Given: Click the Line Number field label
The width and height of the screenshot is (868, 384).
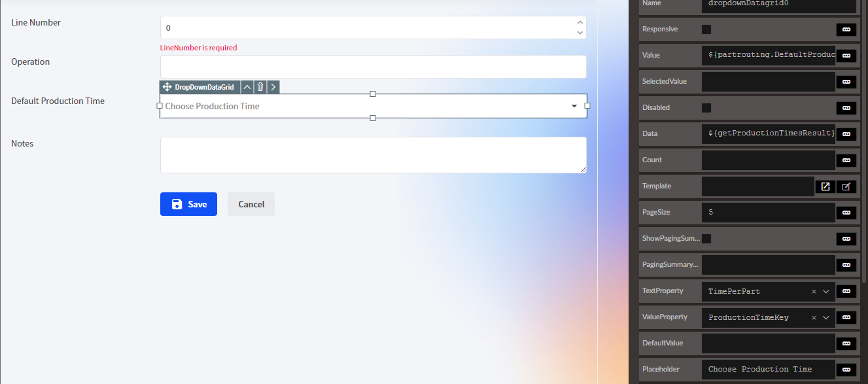Looking at the screenshot, I should (x=36, y=22).
